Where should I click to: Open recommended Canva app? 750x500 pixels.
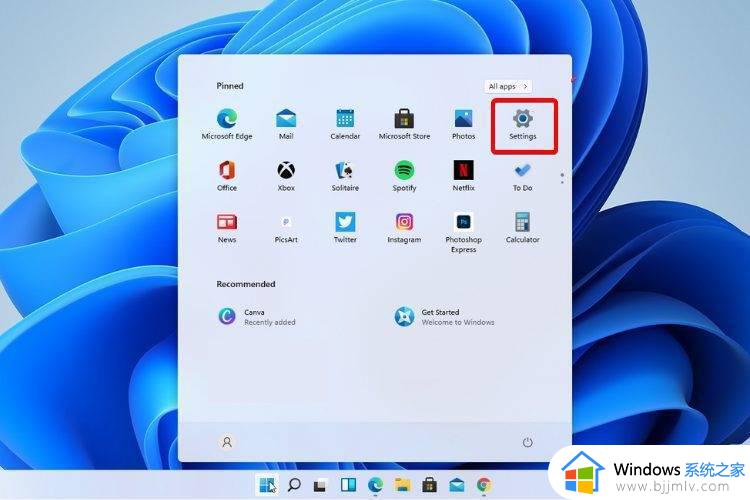[x=256, y=317]
